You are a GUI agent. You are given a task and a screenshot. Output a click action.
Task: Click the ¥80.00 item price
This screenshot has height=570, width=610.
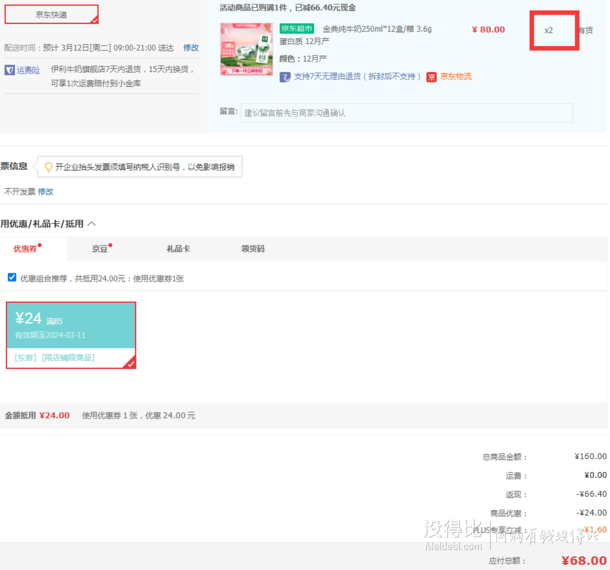[489, 30]
